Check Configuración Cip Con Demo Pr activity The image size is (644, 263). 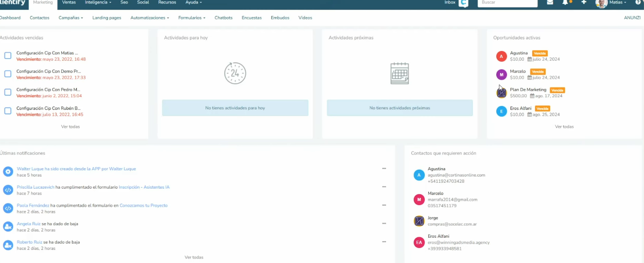(8, 74)
